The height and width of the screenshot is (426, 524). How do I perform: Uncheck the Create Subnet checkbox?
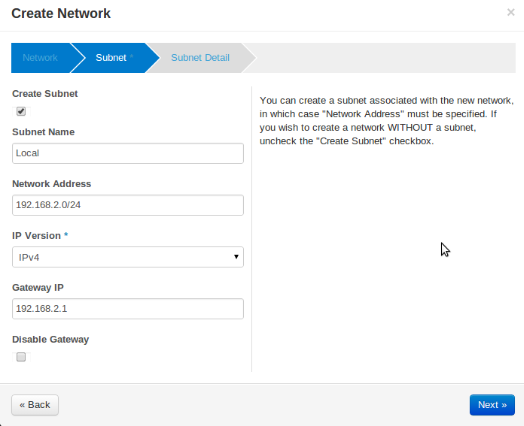point(21,111)
